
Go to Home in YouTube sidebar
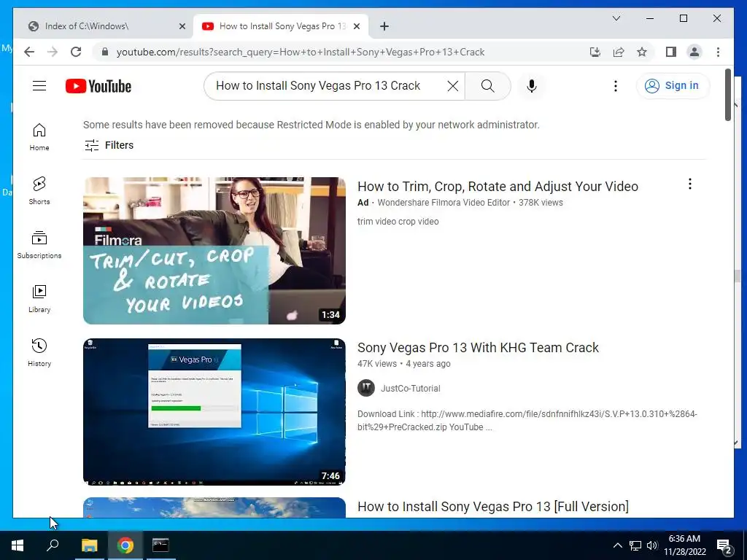(x=39, y=137)
